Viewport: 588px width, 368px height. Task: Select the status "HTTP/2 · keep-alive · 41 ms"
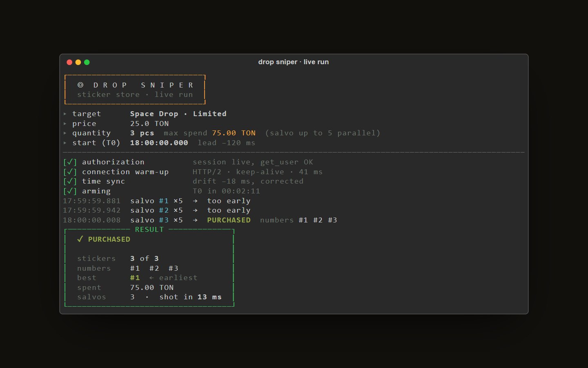click(258, 172)
